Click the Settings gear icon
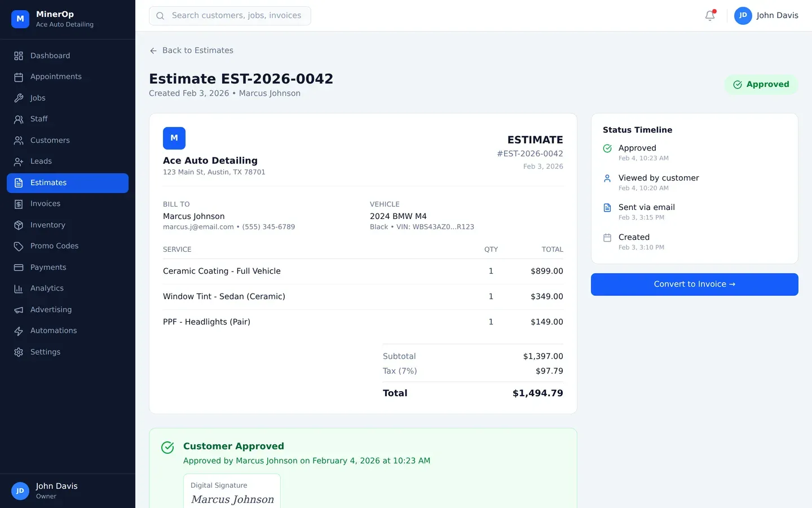 (x=19, y=352)
